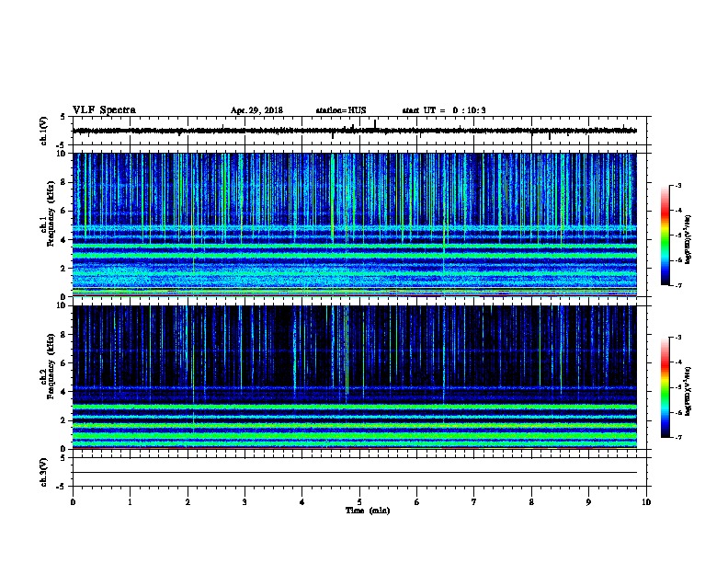Viewport: 728px width, 563px height.
Task: Click the "10" tick of ch.1 frequency axis
Action: click(x=62, y=154)
